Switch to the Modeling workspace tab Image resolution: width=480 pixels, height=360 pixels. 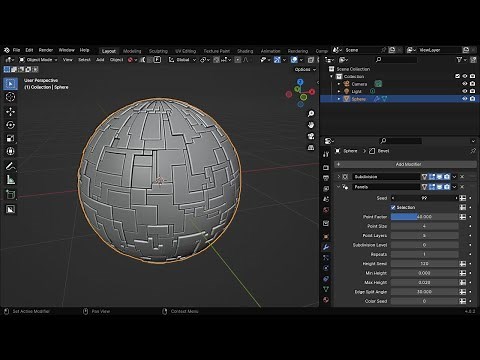pyautogui.click(x=132, y=51)
